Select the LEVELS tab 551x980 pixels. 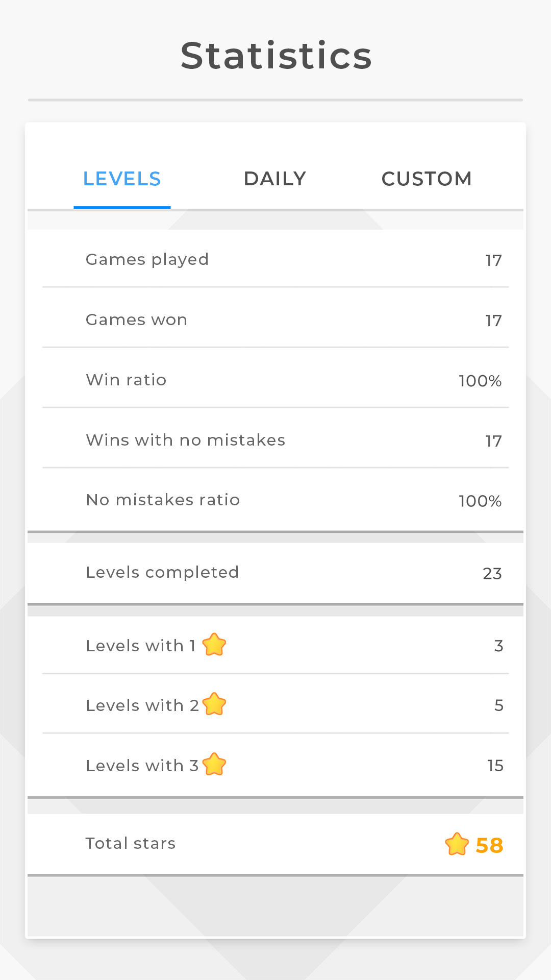pyautogui.click(x=122, y=178)
